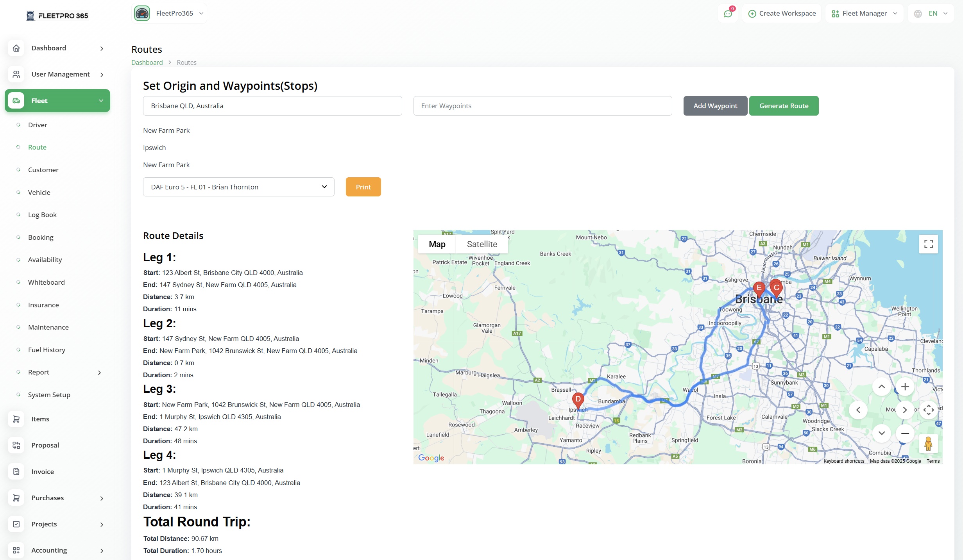Click the FleetPro365 workspace speedometer logo
Screen dimensions: 963x560
point(142,13)
